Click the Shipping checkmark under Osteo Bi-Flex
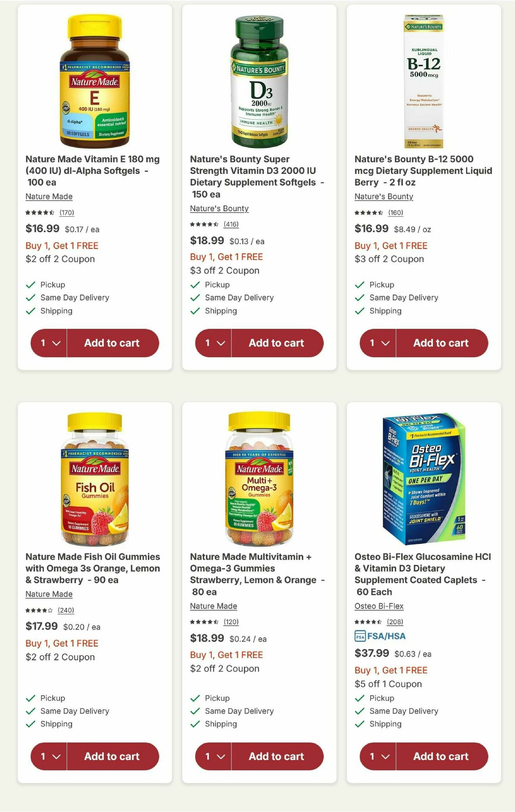515x812 pixels. 359,724
